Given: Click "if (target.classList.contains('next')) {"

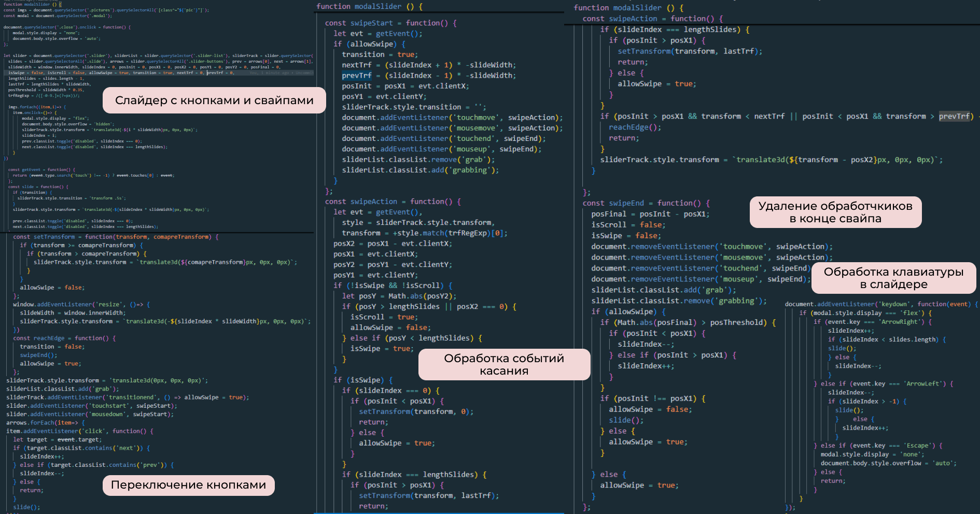Looking at the screenshot, I should click(x=81, y=448).
